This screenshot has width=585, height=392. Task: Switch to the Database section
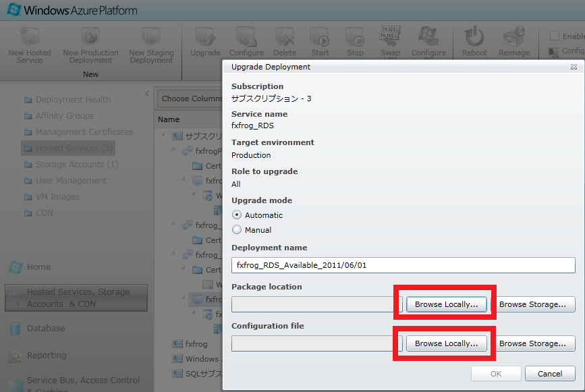(x=46, y=329)
